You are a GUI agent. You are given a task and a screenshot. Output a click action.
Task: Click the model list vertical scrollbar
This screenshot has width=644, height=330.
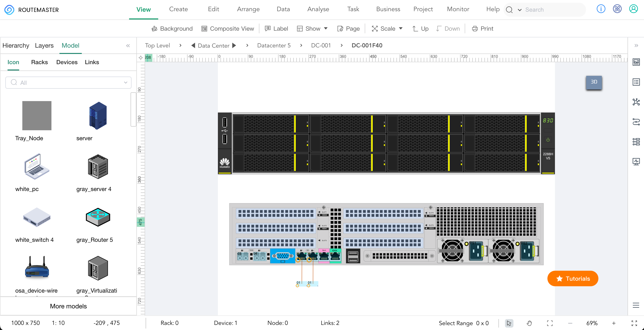133,109
